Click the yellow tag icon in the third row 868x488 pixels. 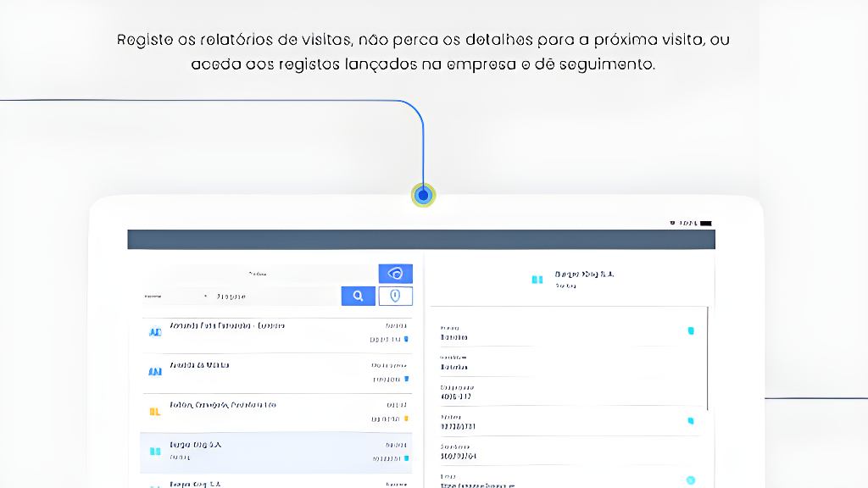406,419
